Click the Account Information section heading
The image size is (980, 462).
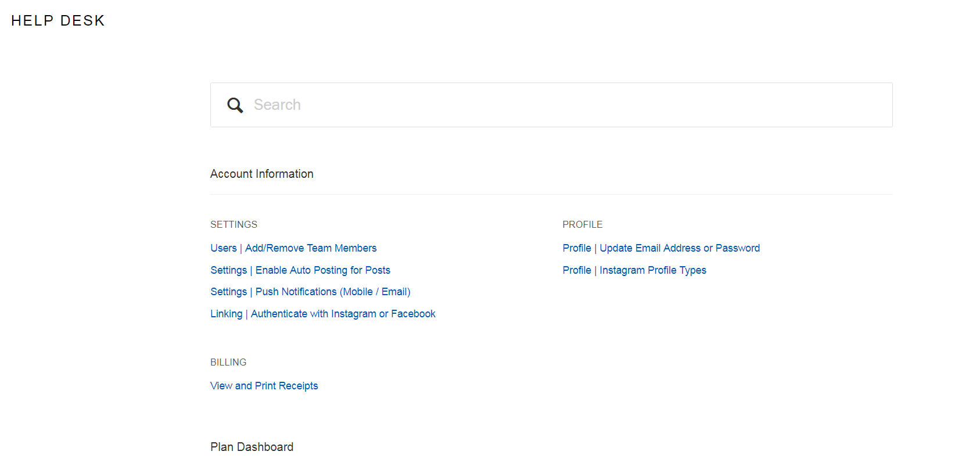(x=261, y=174)
